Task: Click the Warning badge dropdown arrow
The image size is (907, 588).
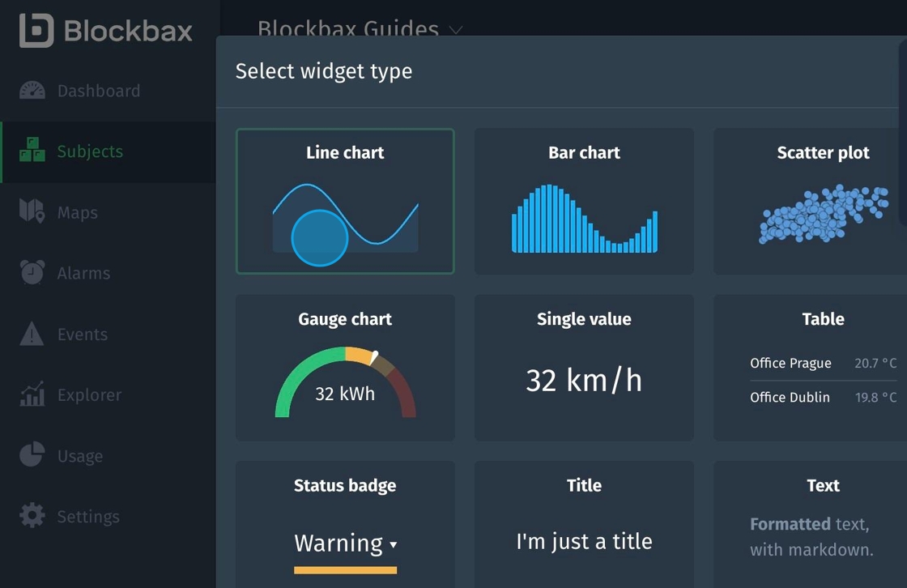Action: [394, 544]
